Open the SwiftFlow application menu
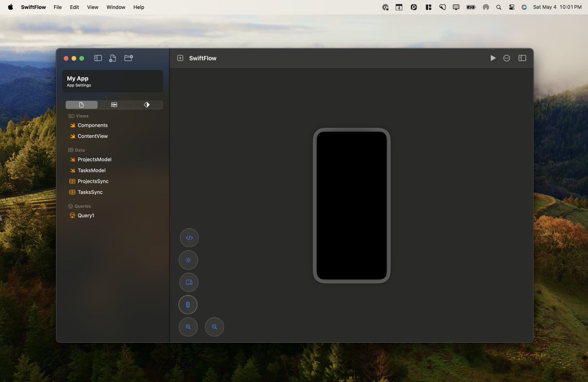 pos(33,7)
